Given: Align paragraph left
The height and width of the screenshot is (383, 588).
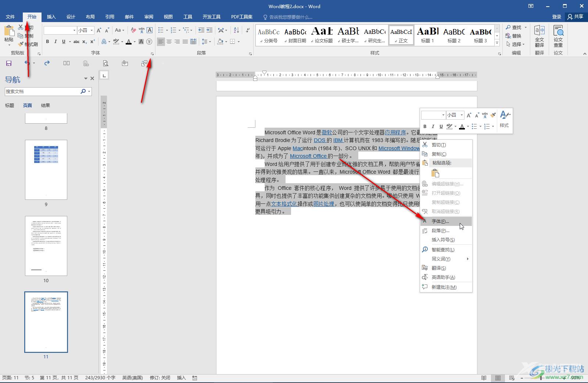Looking at the screenshot, I should tap(161, 42).
